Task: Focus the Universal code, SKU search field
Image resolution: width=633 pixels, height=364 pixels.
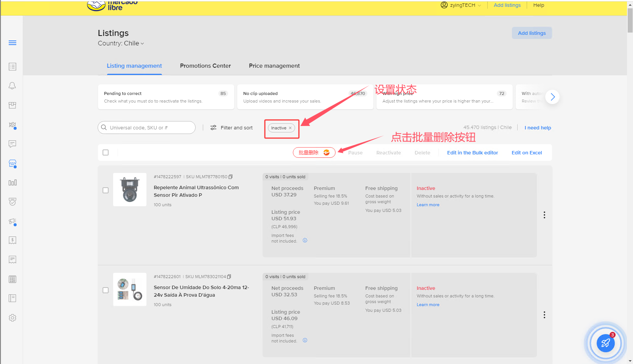Action: click(149, 128)
